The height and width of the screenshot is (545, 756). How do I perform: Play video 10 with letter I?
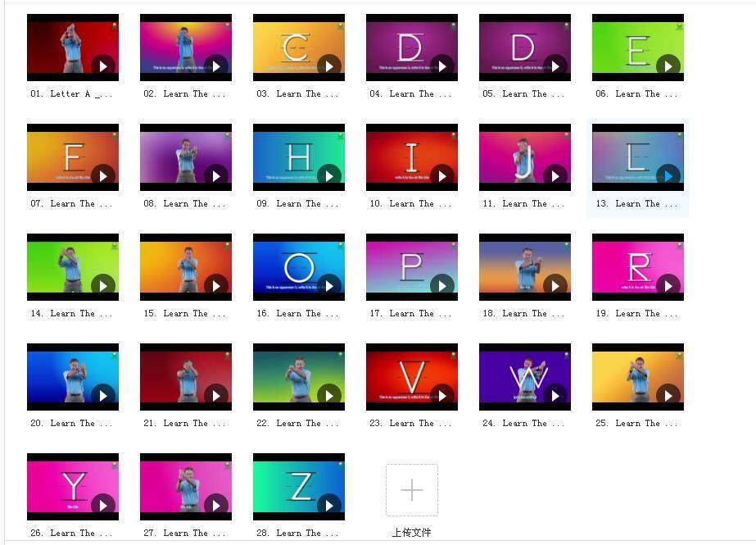(442, 176)
